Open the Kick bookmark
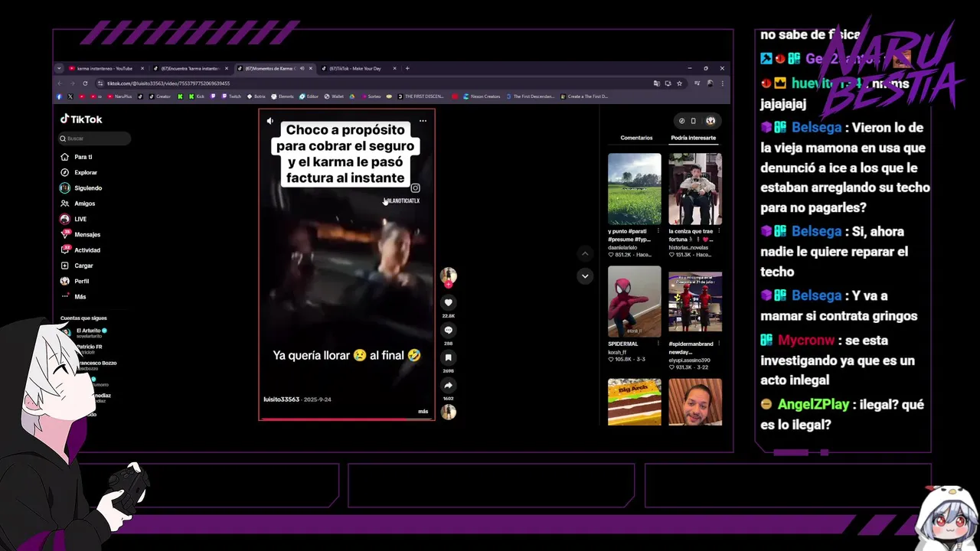 point(197,96)
